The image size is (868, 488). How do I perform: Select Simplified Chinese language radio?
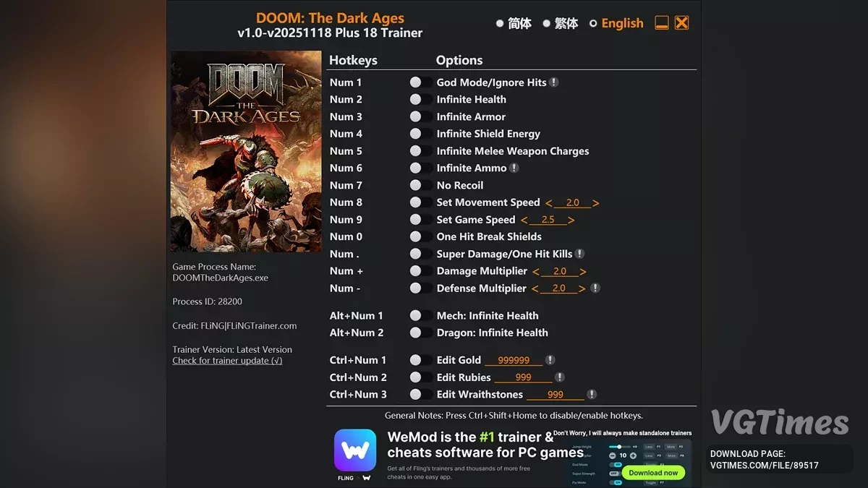500,23
